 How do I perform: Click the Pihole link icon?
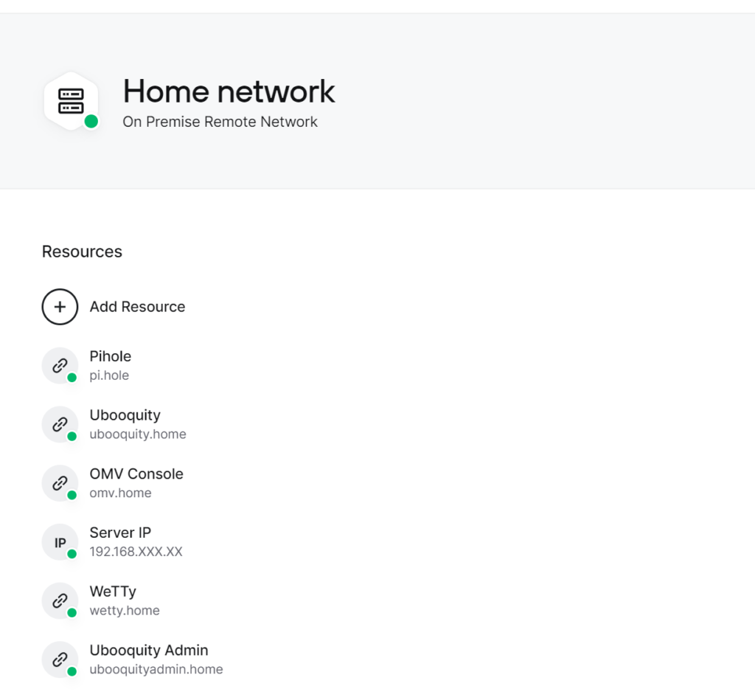coord(60,365)
